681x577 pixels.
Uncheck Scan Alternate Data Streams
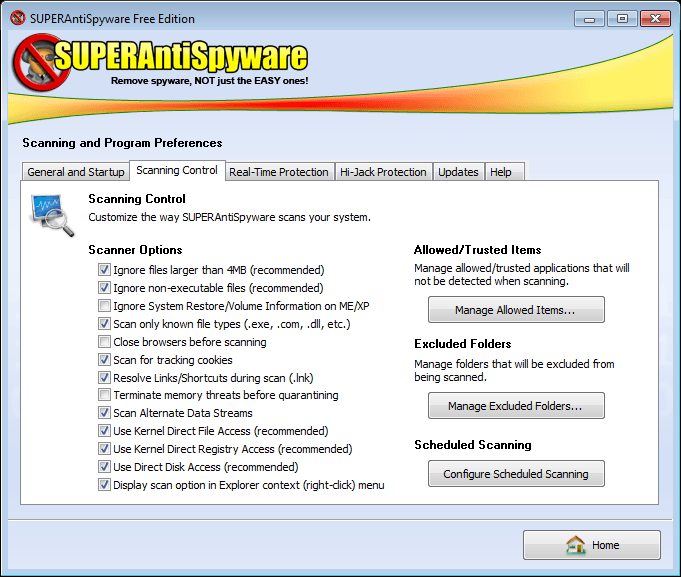pyautogui.click(x=104, y=413)
